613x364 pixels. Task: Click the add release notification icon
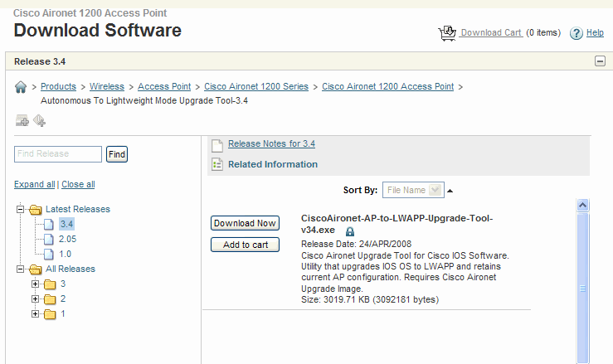(40, 120)
